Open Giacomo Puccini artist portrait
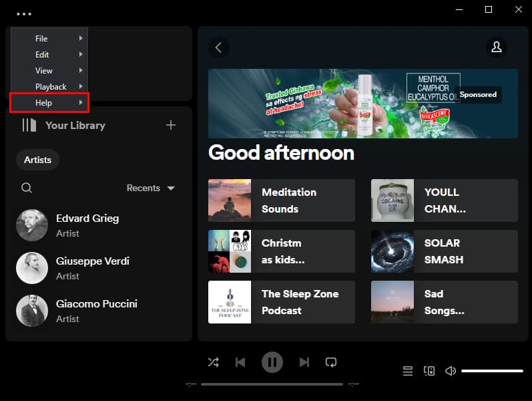This screenshot has width=532, height=401. (32, 311)
